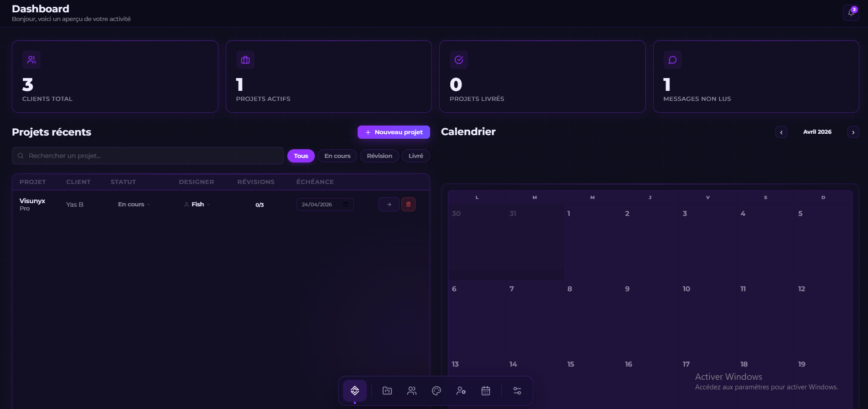Click the DESIGNER column header
868x409 pixels.
coord(197,182)
